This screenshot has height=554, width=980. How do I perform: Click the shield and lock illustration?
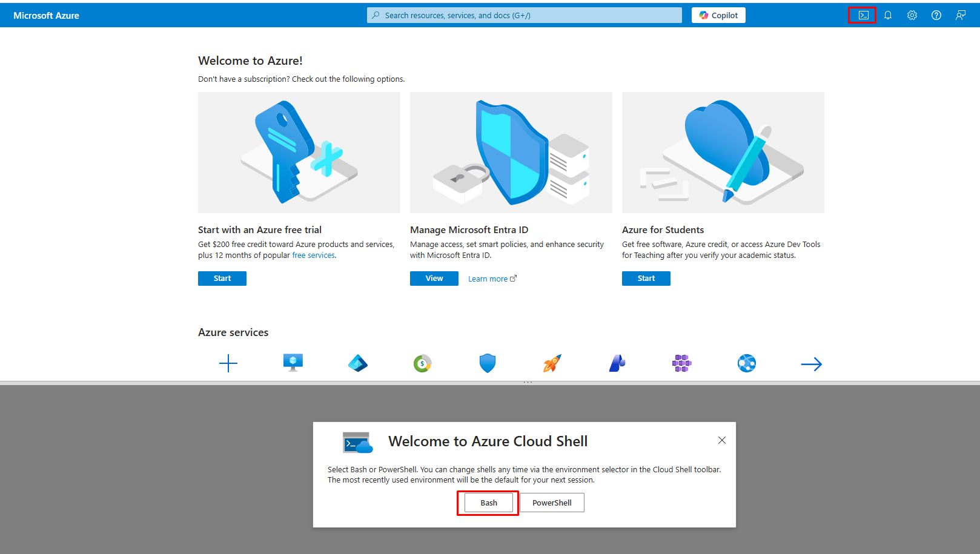(511, 153)
